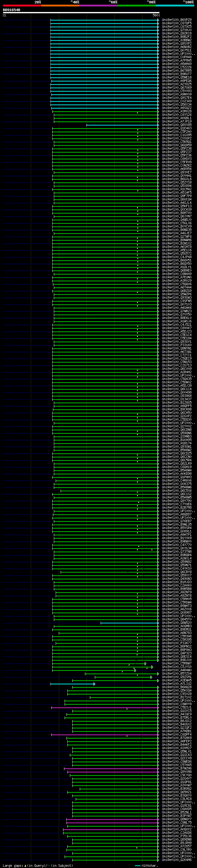Click the green ~80% identity legend segment
The width and height of the screenshot is (197, 868).
[x=137, y=6]
